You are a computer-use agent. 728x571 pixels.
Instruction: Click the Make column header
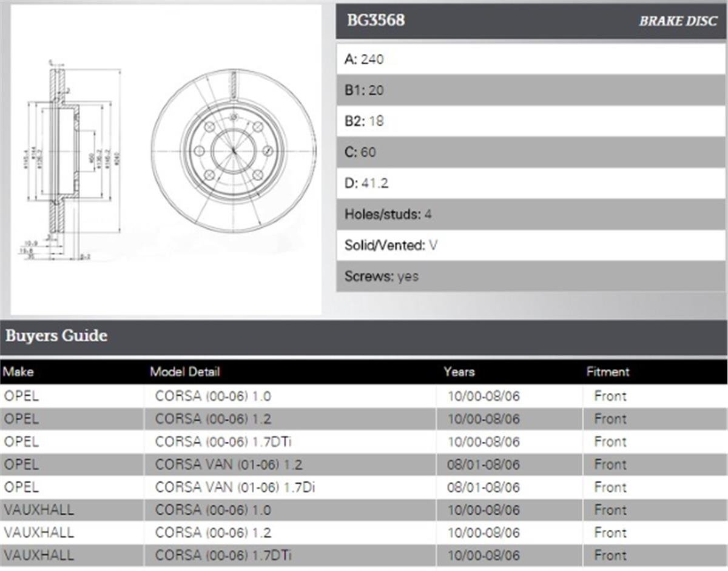point(19,372)
